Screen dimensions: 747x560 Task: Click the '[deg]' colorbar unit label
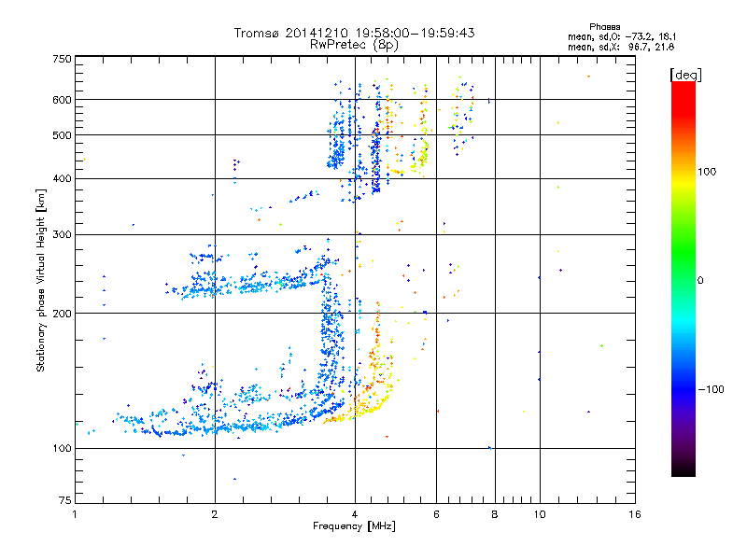(685, 75)
